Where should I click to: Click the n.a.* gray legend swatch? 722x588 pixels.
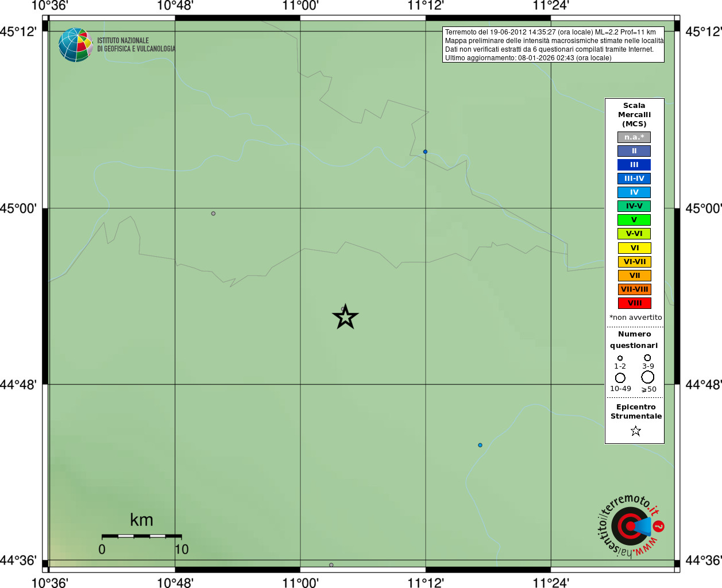(634, 137)
